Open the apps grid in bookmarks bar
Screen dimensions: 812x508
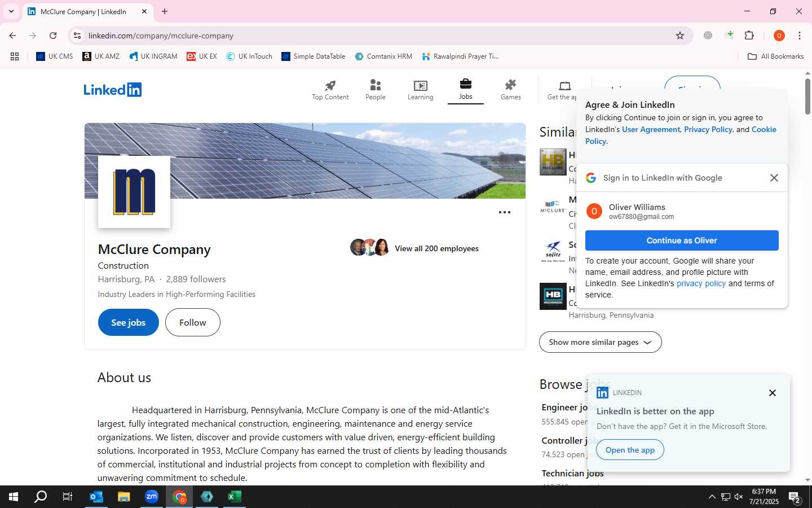[15, 56]
